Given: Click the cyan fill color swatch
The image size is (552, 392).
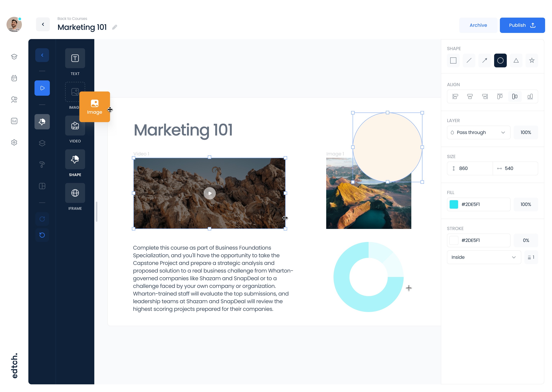Looking at the screenshot, I should [x=454, y=204].
